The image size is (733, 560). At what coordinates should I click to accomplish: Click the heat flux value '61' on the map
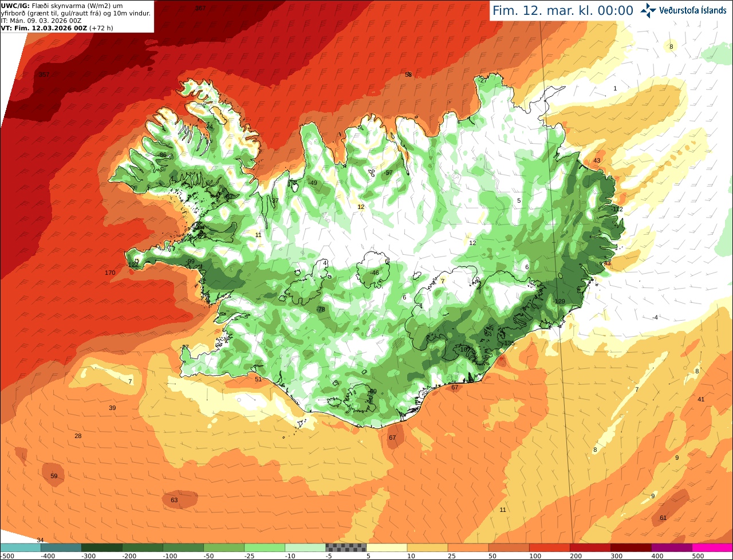(663, 518)
